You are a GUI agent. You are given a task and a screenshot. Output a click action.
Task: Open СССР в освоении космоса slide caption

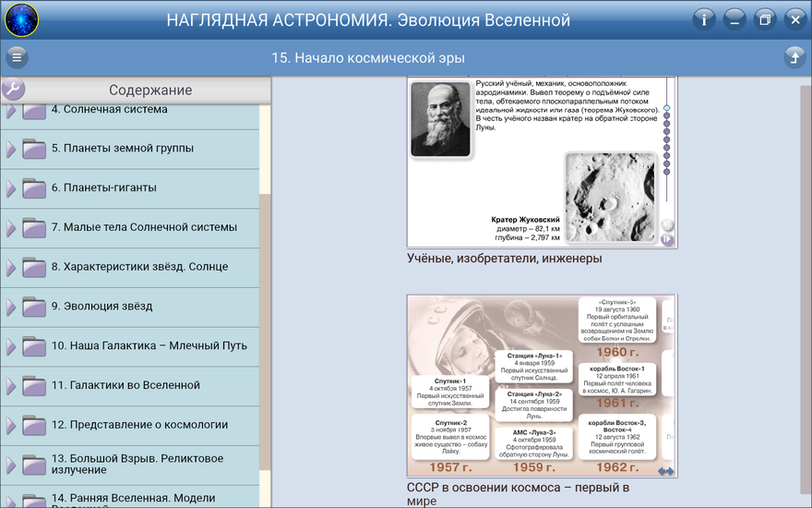pos(518,493)
